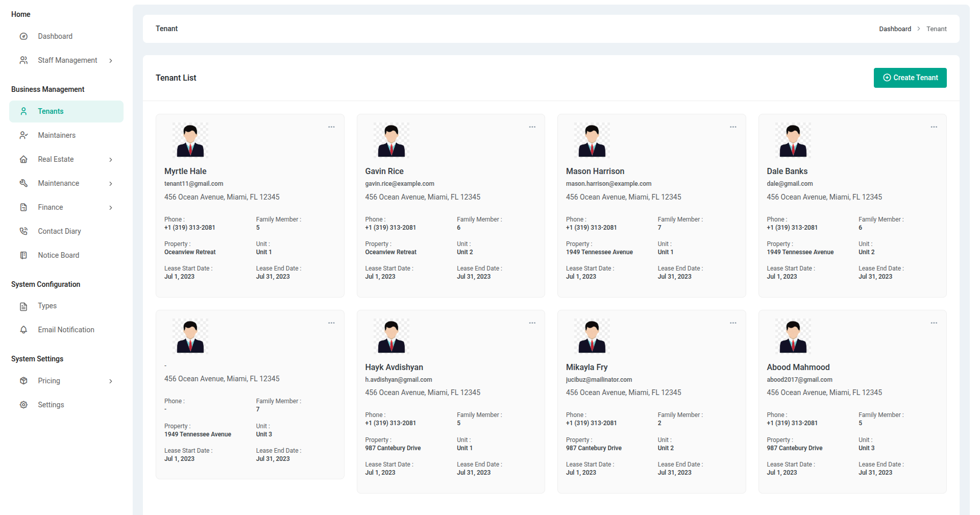Image resolution: width=980 pixels, height=515 pixels.
Task: Select Tenants in the sidebar
Action: click(x=51, y=111)
